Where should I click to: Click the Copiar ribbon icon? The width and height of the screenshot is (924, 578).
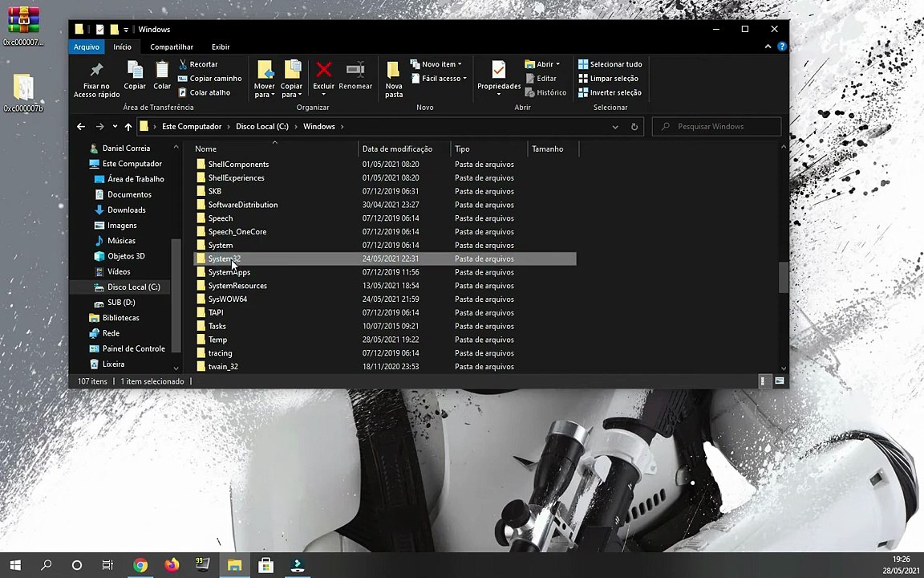135,75
